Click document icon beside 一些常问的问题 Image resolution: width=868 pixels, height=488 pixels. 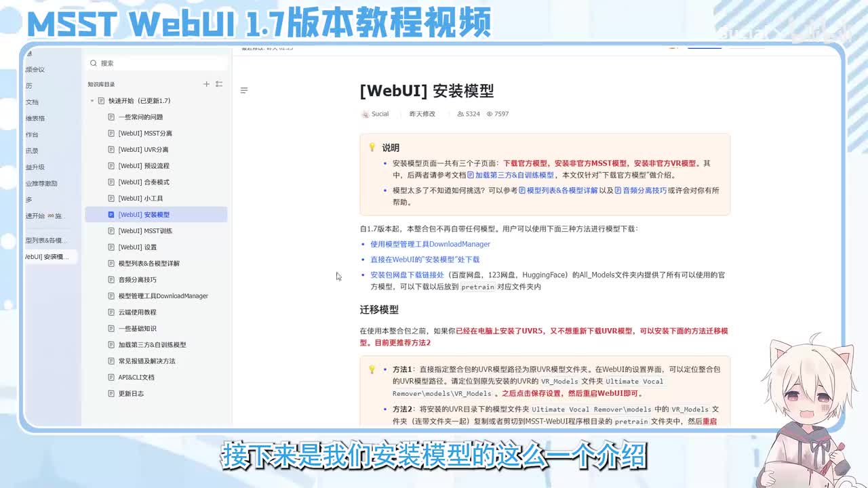point(111,117)
